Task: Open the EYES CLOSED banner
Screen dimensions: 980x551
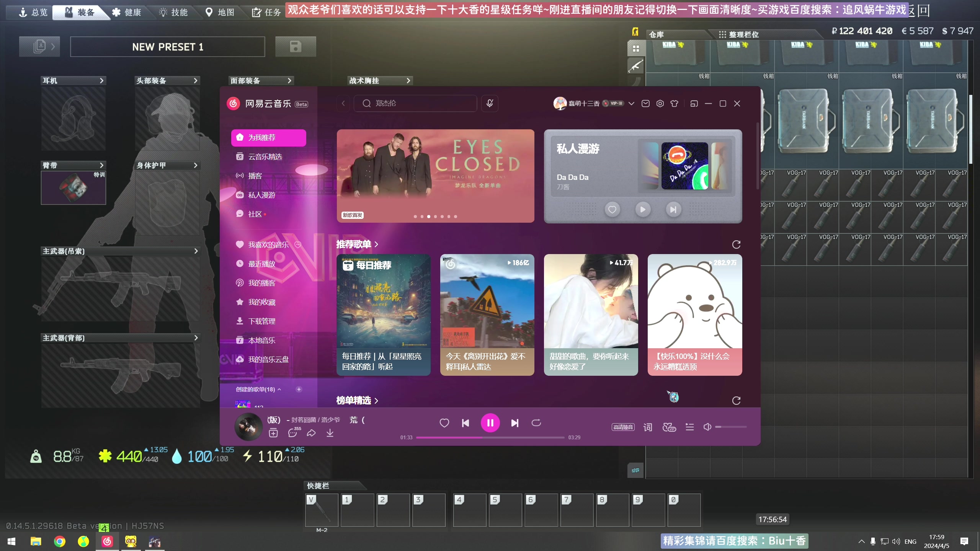Action: point(435,176)
